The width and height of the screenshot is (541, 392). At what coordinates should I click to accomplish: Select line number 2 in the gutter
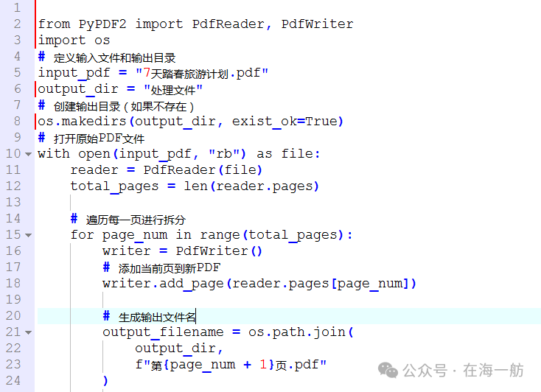[18, 24]
